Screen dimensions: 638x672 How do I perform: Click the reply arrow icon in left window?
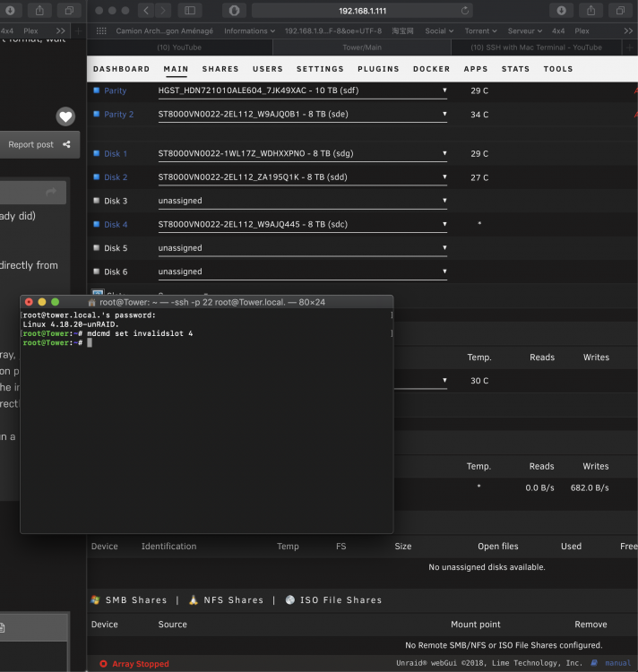coord(51,192)
